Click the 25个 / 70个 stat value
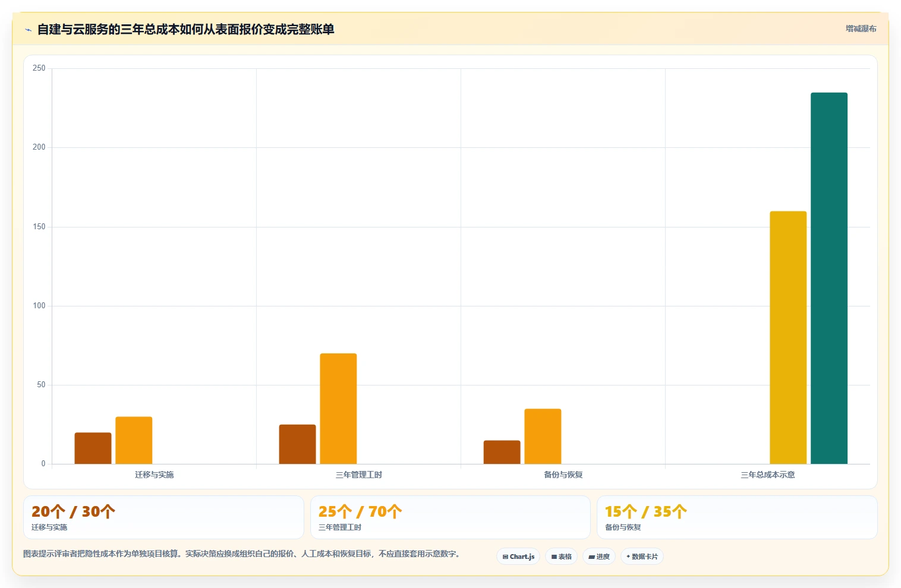This screenshot has width=901, height=588. (360, 511)
